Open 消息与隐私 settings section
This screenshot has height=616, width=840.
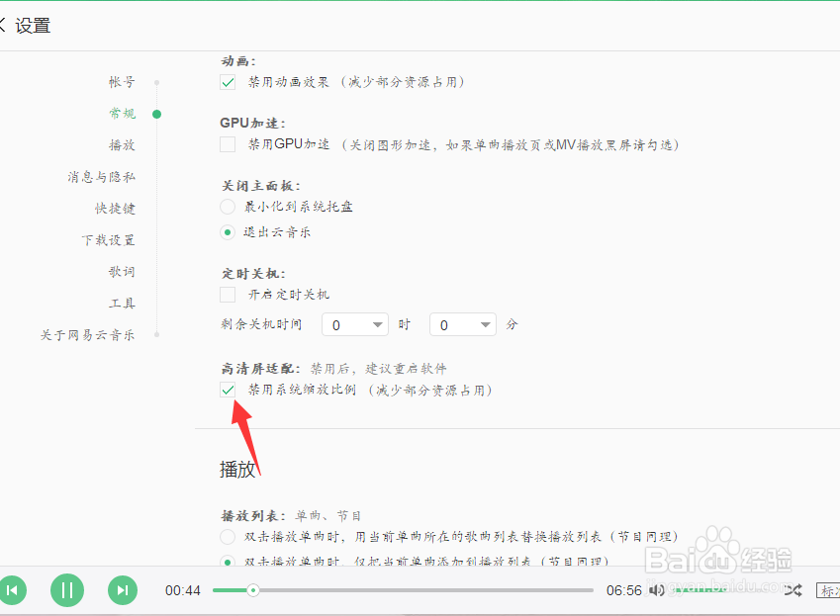101,177
